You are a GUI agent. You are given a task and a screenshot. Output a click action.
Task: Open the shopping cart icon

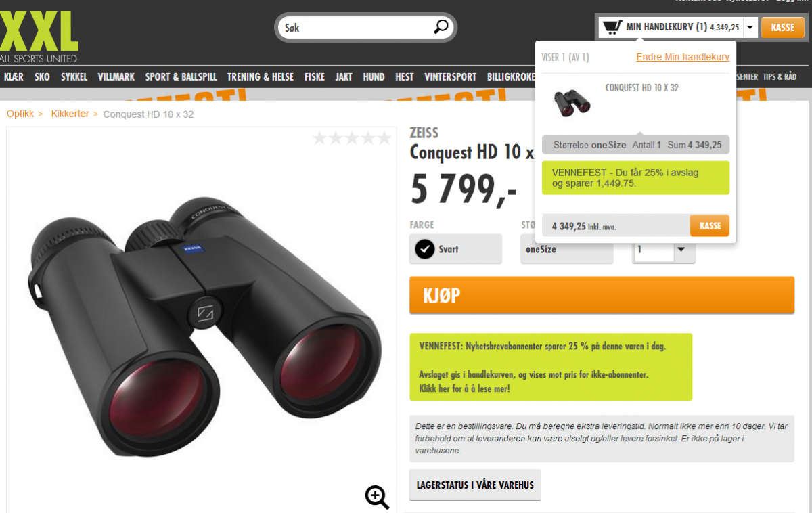pyautogui.click(x=612, y=27)
